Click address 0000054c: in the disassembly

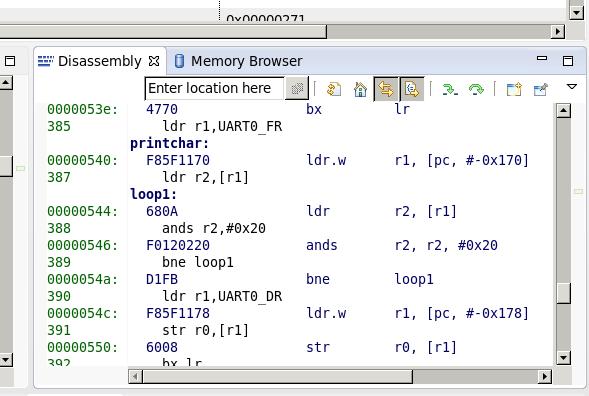(83, 313)
